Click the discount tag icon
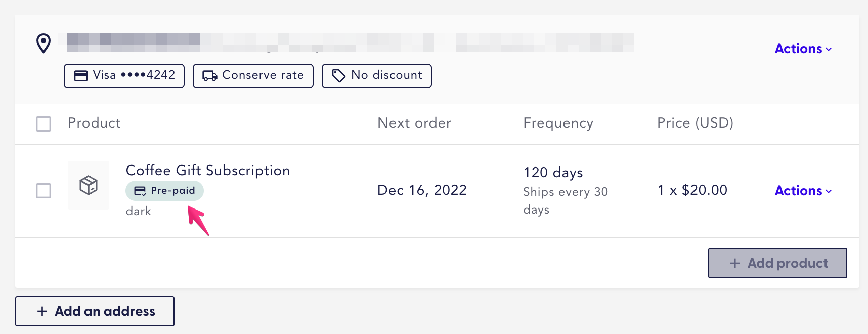 (338, 75)
